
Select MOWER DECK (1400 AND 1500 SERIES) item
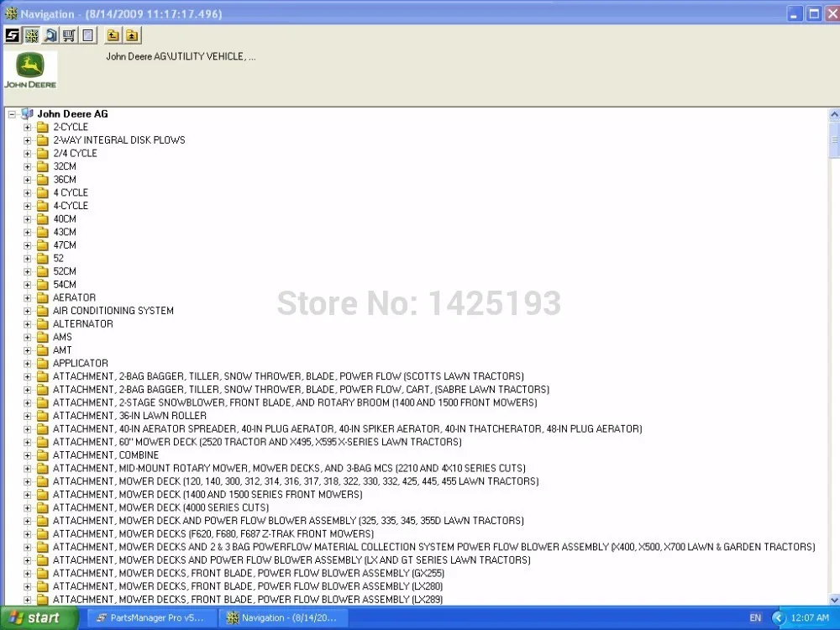[x=207, y=495]
